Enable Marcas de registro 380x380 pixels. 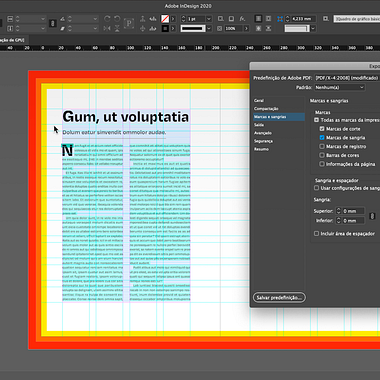pyautogui.click(x=322, y=146)
